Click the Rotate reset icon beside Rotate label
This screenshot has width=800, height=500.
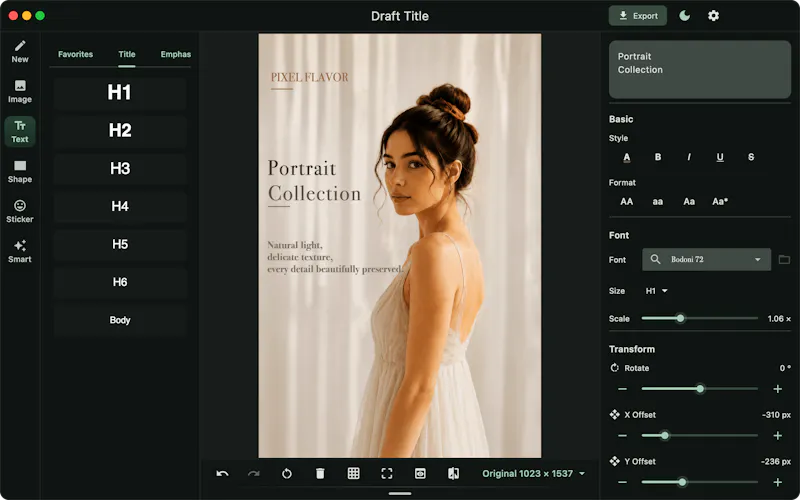[x=615, y=368]
